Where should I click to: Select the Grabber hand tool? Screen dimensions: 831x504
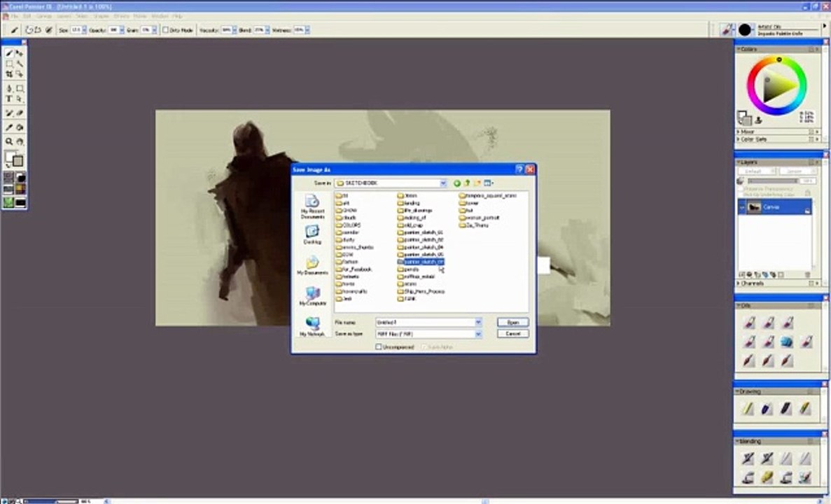[20, 141]
